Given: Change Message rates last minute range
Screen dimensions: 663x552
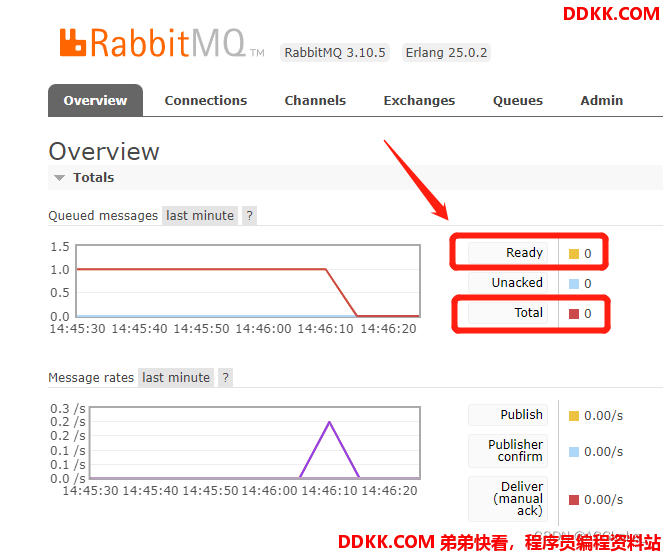Looking at the screenshot, I should (x=176, y=377).
